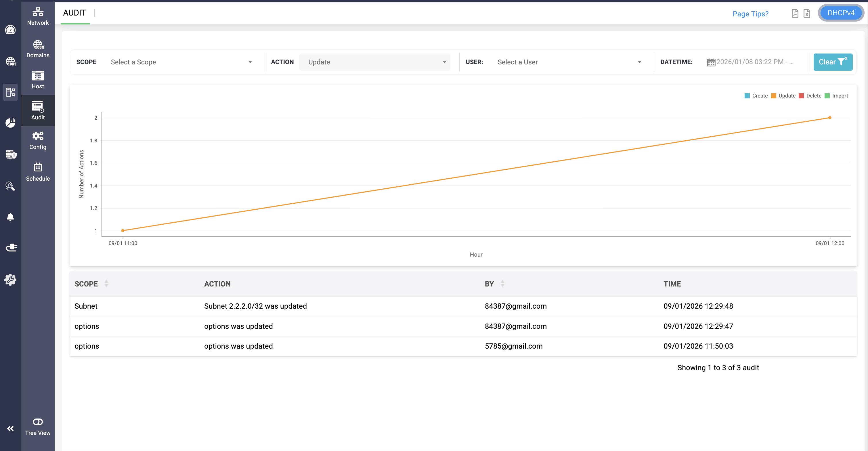The width and height of the screenshot is (868, 451).
Task: Click the Create legend color swatch
Action: (747, 96)
